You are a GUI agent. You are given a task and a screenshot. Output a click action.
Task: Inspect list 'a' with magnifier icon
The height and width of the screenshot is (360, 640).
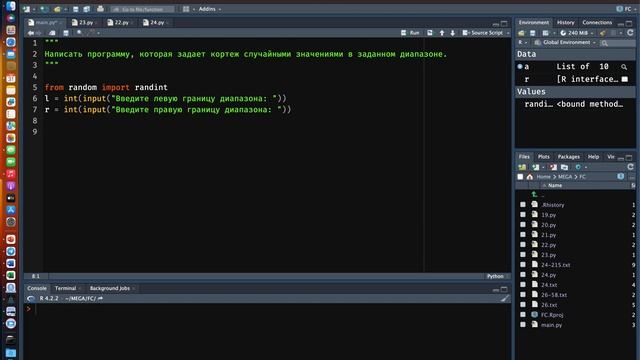click(624, 67)
